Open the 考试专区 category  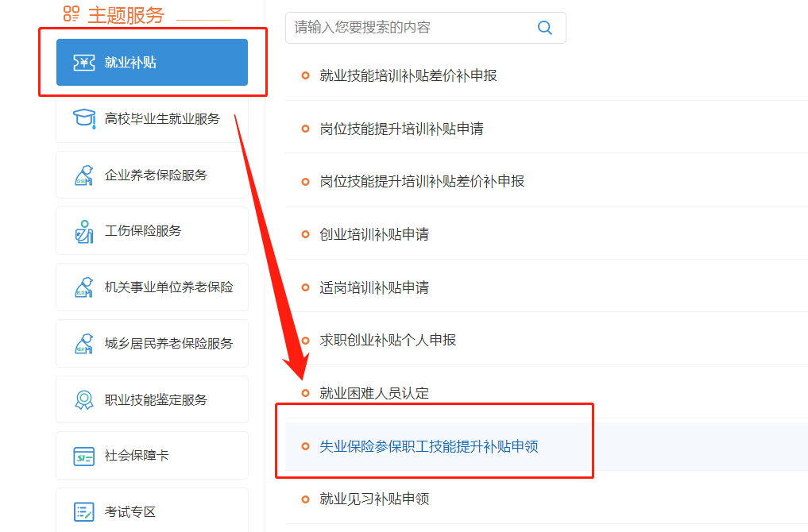152,511
